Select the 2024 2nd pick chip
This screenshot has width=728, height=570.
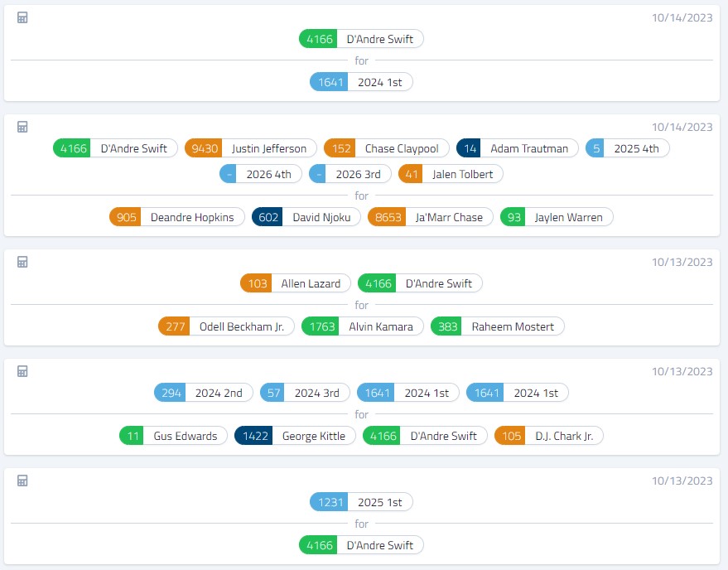click(204, 393)
